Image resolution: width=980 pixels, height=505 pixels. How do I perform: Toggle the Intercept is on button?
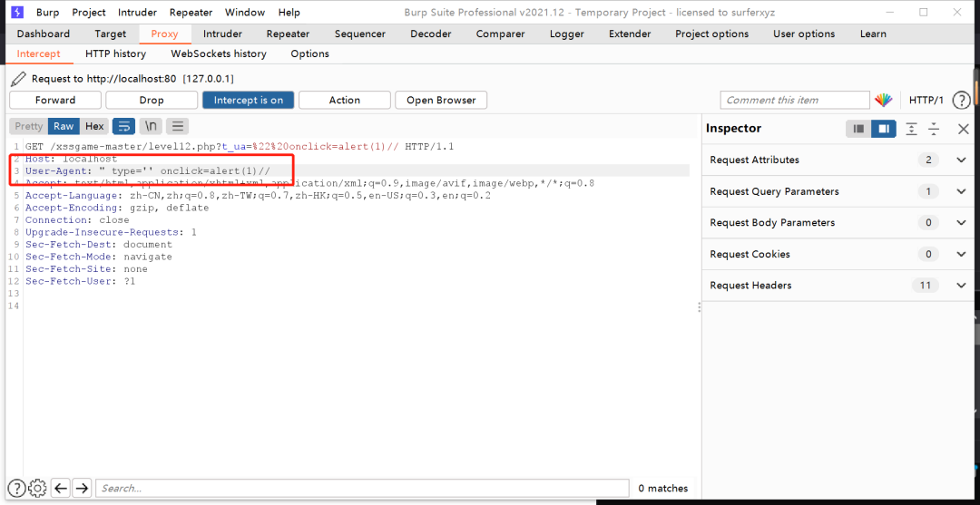[x=248, y=100]
